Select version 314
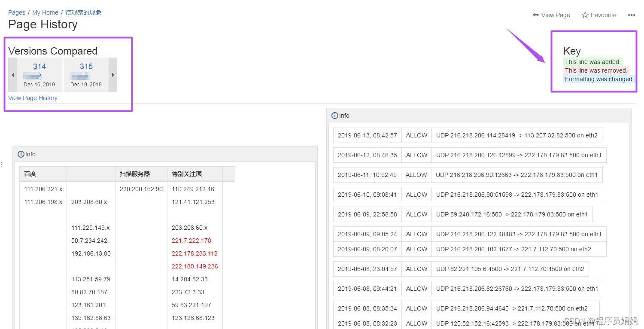The width and height of the screenshot is (644, 329). click(x=39, y=67)
